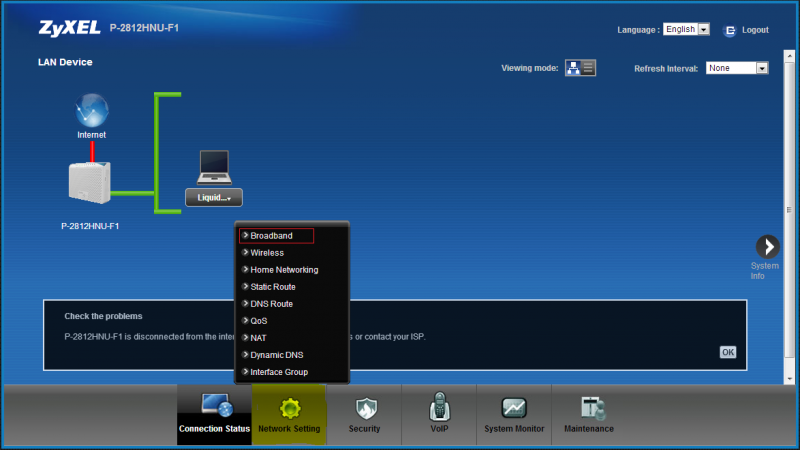800x450 pixels.
Task: Click the Connection Status label
Action: [214, 429]
